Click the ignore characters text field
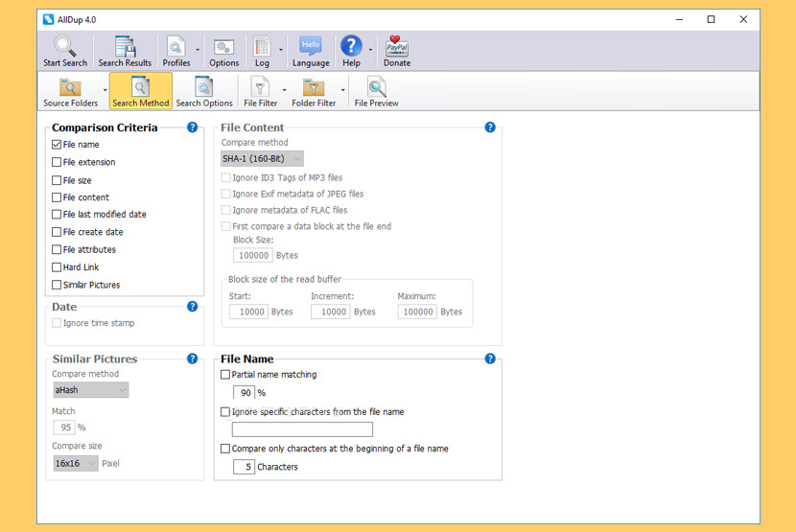The width and height of the screenshot is (796, 532). (x=302, y=429)
